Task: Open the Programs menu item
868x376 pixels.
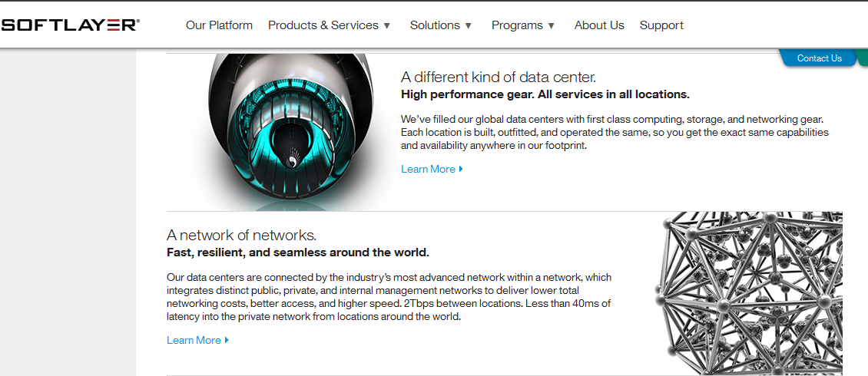Action: pyautogui.click(x=517, y=25)
